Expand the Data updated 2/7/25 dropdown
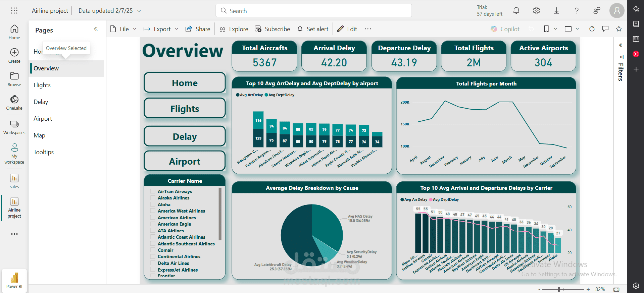This screenshot has height=293, width=644. (x=139, y=11)
